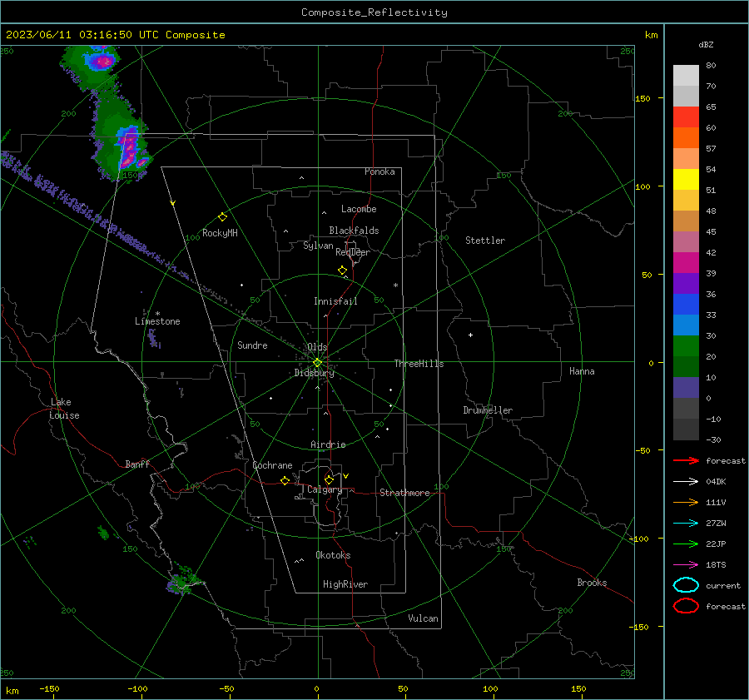Click the Lacombe label
Viewport: 749px width, 700px height.
(359, 209)
